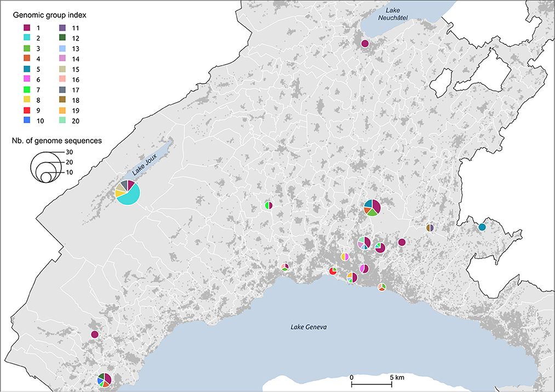The height and width of the screenshot is (392, 555).
Task: Select the group 4 orange-red legend swatch
Action: (x=27, y=59)
